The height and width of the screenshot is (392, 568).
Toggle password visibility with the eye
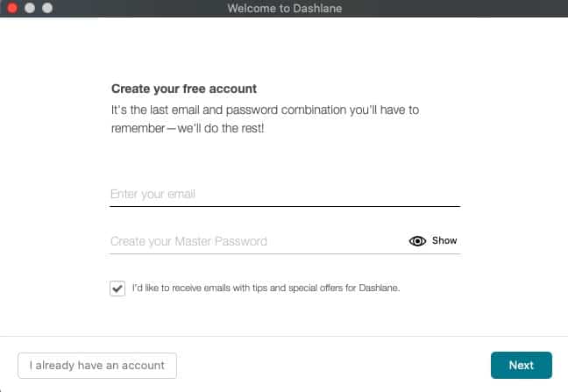click(x=417, y=241)
